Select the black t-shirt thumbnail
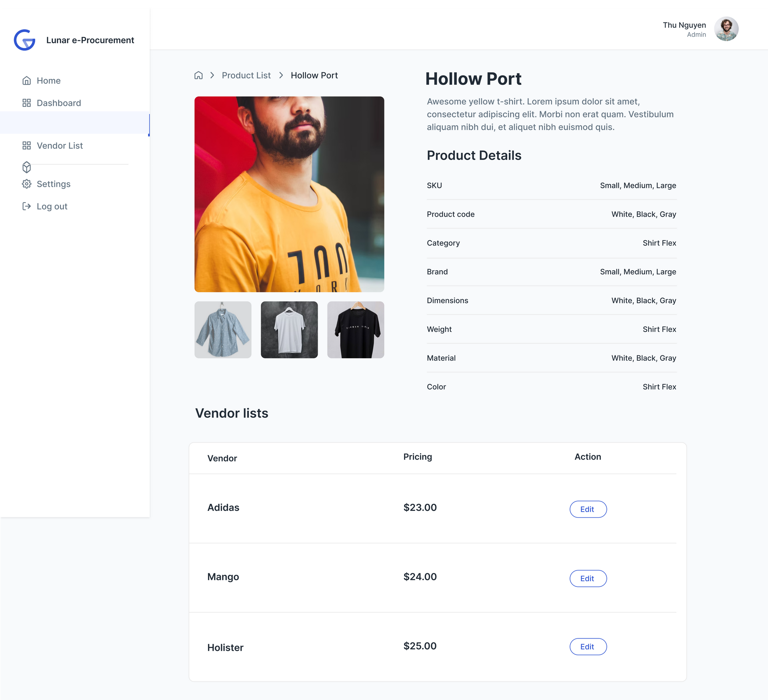This screenshot has width=768, height=700. pos(356,330)
